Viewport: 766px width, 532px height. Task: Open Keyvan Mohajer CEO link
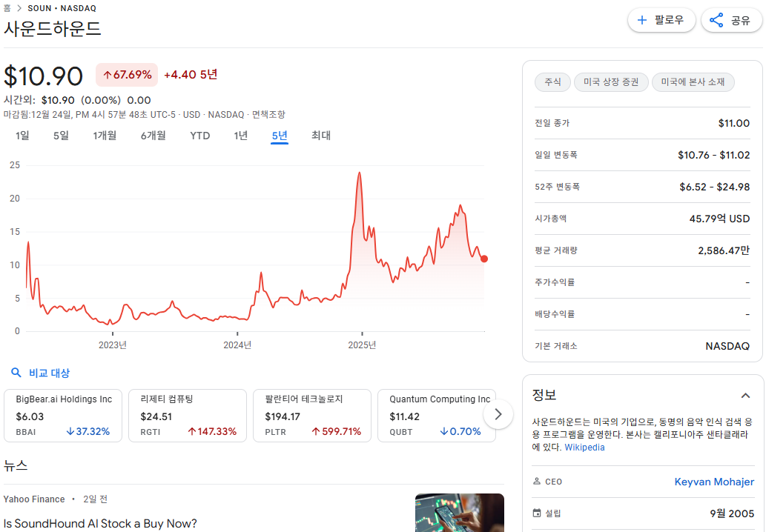point(714,482)
